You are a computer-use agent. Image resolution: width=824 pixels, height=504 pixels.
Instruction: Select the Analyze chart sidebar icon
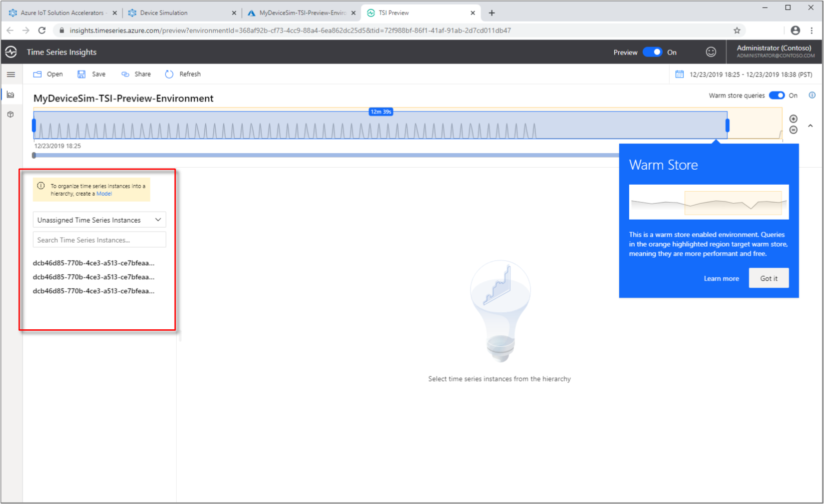[11, 95]
